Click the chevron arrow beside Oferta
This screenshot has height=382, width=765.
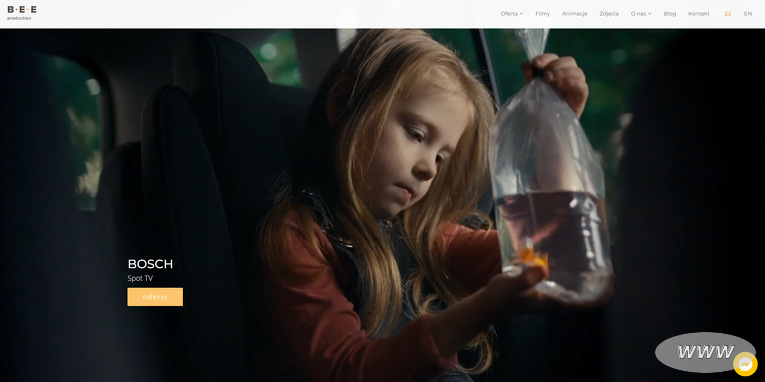click(521, 14)
